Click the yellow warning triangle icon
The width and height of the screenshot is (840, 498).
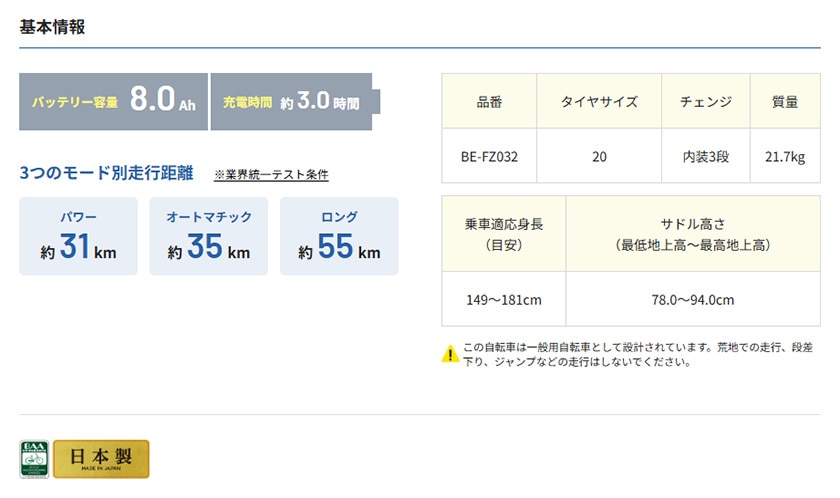pyautogui.click(x=451, y=353)
